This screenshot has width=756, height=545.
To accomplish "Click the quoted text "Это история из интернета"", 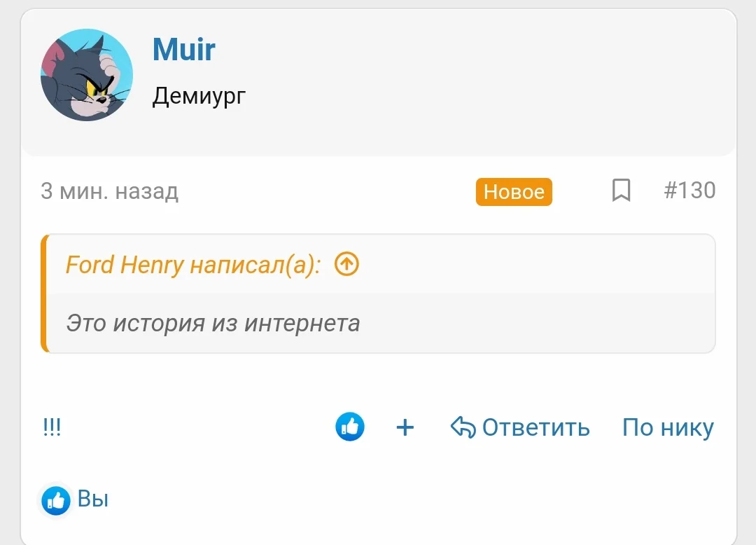I will (x=213, y=323).
